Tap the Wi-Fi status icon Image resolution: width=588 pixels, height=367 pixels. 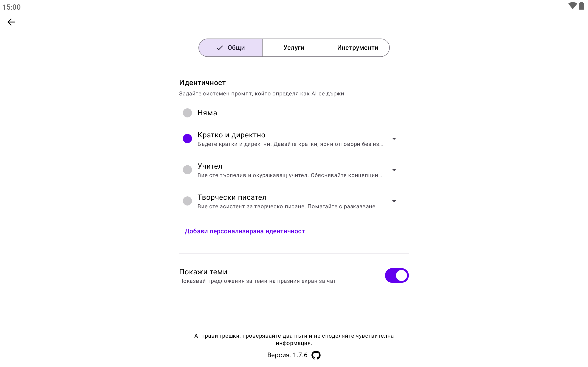[x=572, y=6]
